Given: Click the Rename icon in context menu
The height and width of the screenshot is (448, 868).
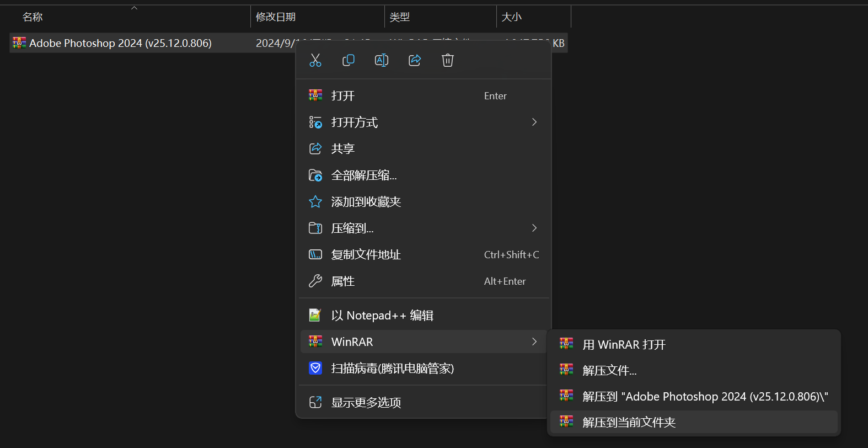Looking at the screenshot, I should point(382,60).
